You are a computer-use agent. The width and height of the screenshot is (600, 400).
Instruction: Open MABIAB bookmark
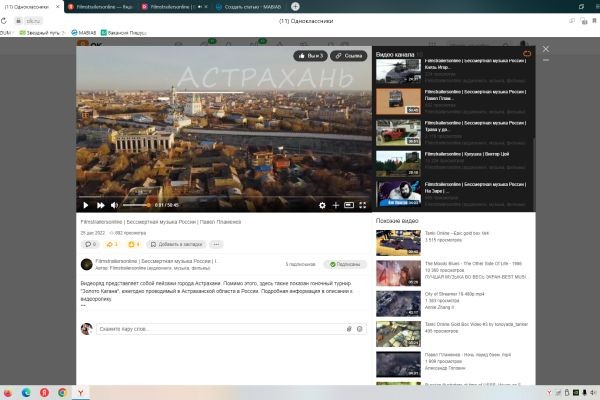[84, 33]
